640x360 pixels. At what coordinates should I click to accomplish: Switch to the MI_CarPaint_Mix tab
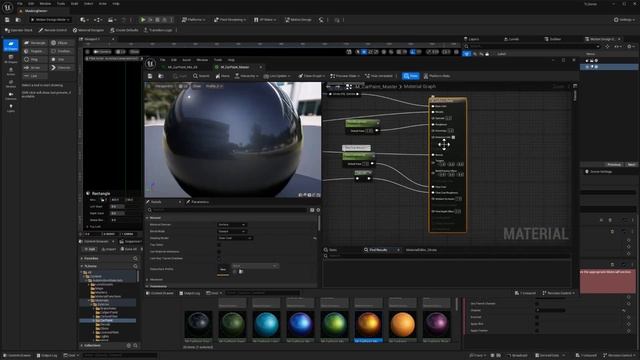pyautogui.click(x=182, y=67)
